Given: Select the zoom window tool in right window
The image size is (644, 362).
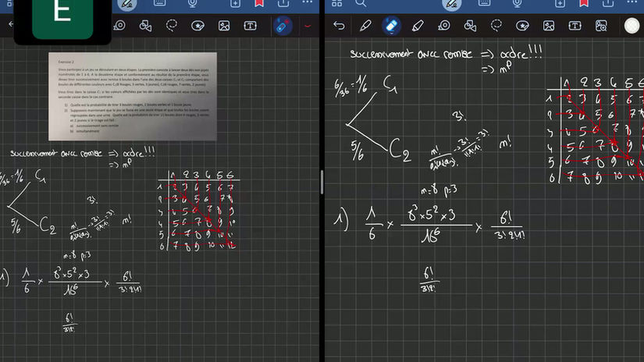Looking at the screenshot, I should [601, 26].
